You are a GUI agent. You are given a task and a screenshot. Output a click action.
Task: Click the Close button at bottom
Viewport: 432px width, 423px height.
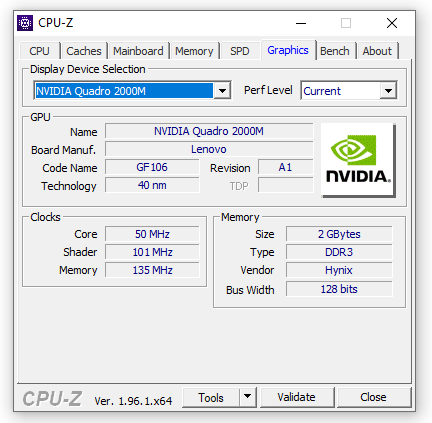pyautogui.click(x=373, y=397)
